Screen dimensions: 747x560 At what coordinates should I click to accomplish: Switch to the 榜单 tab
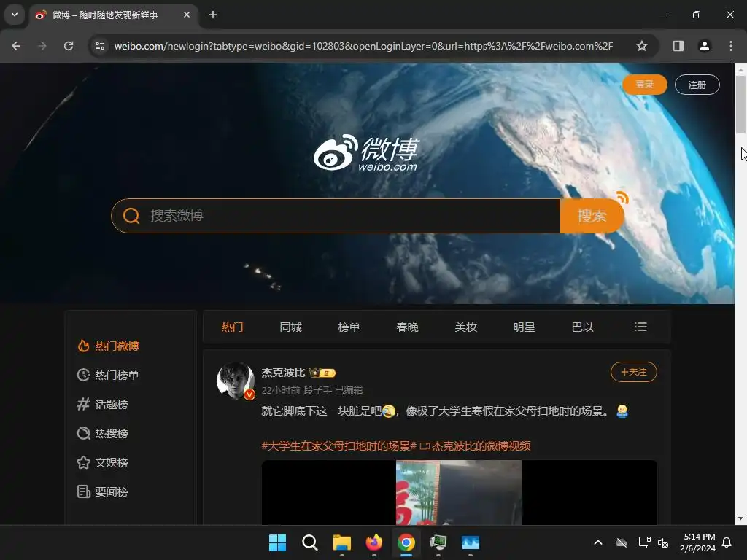(349, 327)
